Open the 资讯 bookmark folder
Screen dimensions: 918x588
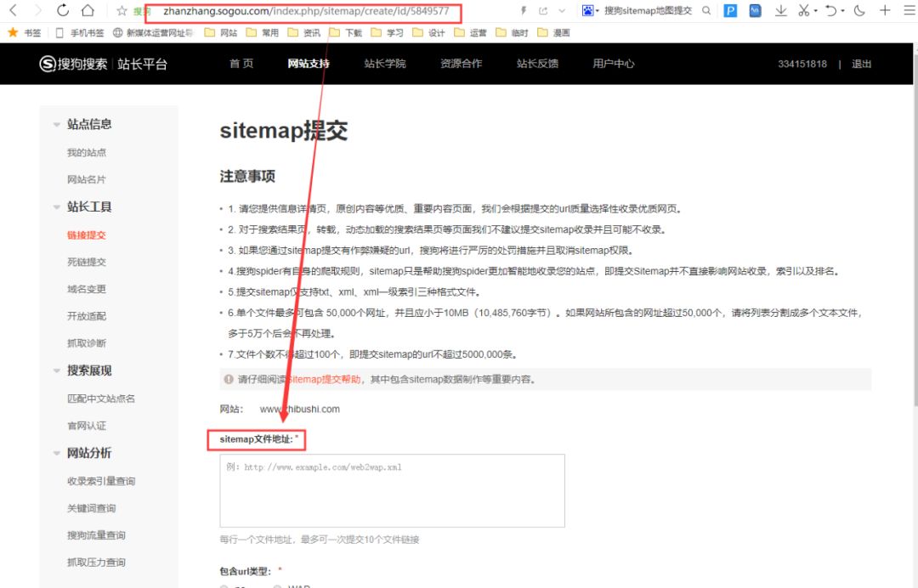[x=303, y=33]
